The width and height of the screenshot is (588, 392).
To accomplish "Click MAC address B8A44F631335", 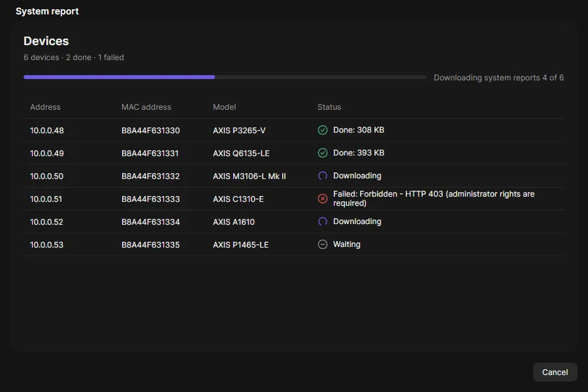I will (151, 245).
